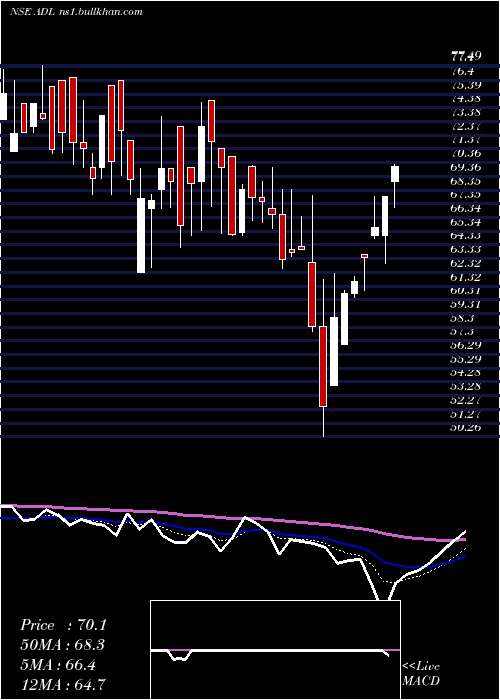Screen dimensions: 500x700
Task: Click the 74.38 price axis label
Action: [466, 99]
